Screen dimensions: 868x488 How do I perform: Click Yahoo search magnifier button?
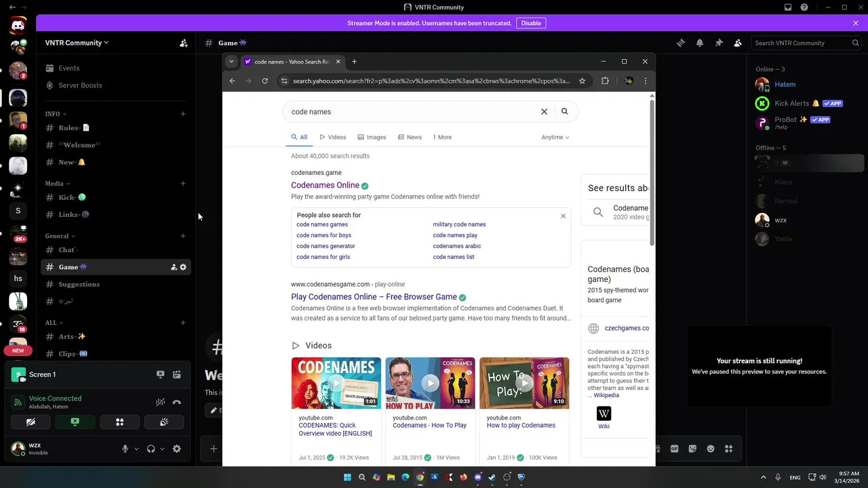point(565,112)
